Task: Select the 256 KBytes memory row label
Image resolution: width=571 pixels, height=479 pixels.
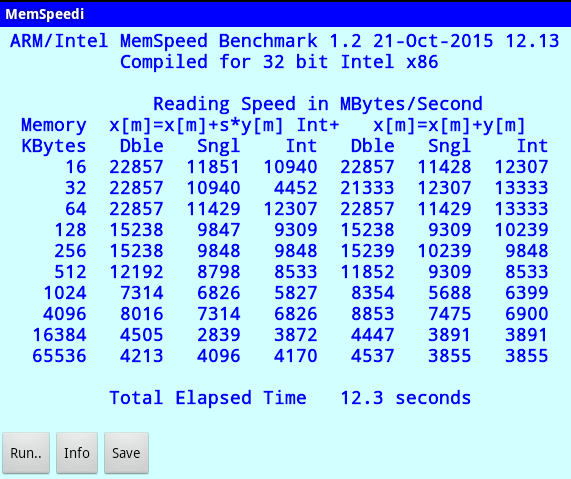Action: coord(70,251)
